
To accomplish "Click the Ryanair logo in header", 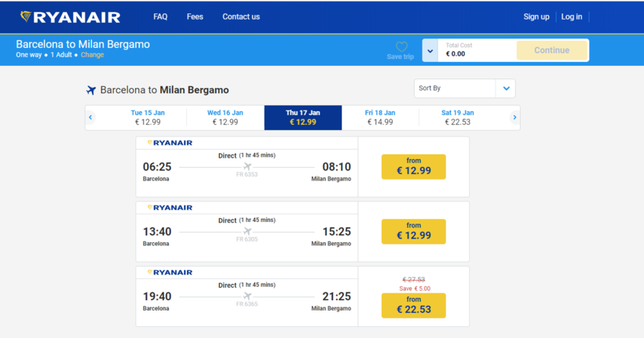I will (70, 16).
